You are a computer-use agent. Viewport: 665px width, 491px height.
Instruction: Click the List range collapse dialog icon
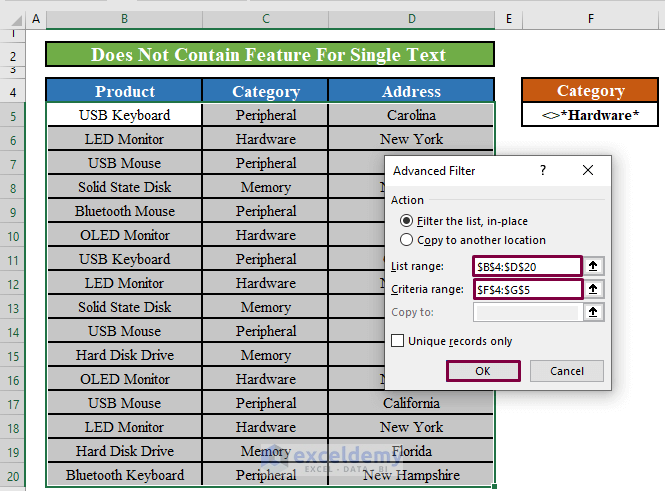[594, 266]
